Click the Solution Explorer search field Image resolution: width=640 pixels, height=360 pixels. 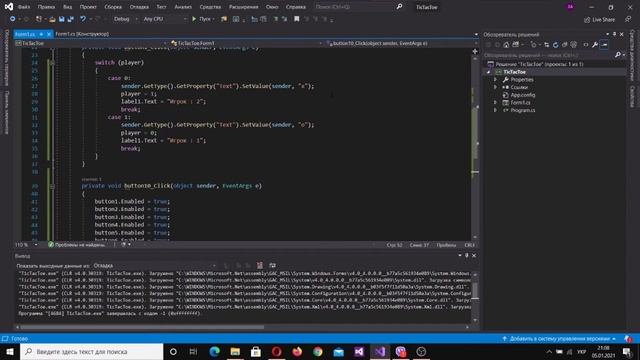pyautogui.click(x=548, y=55)
